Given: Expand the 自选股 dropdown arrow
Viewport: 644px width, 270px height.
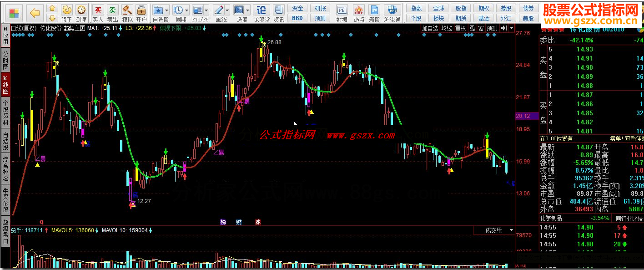Looking at the screenshot, I should coord(166,10).
